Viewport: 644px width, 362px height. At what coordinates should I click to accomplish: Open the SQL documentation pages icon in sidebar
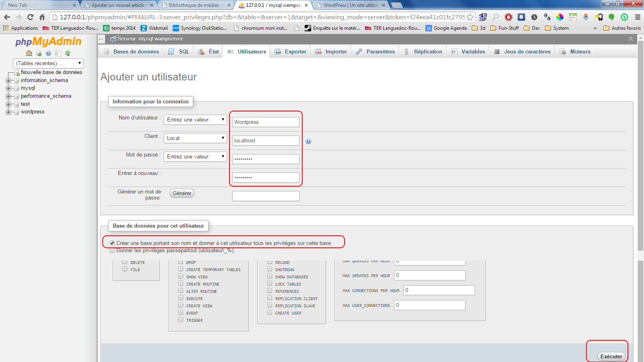58,53
